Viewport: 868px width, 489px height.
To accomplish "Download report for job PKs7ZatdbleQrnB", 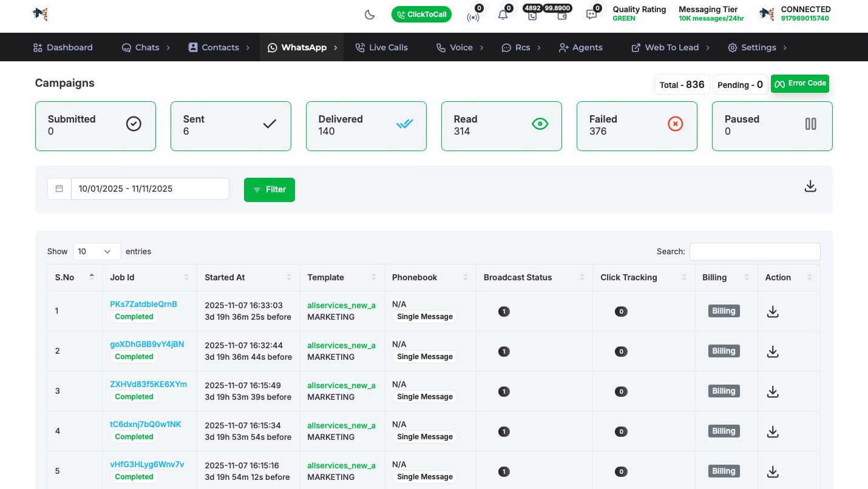I will coord(772,311).
